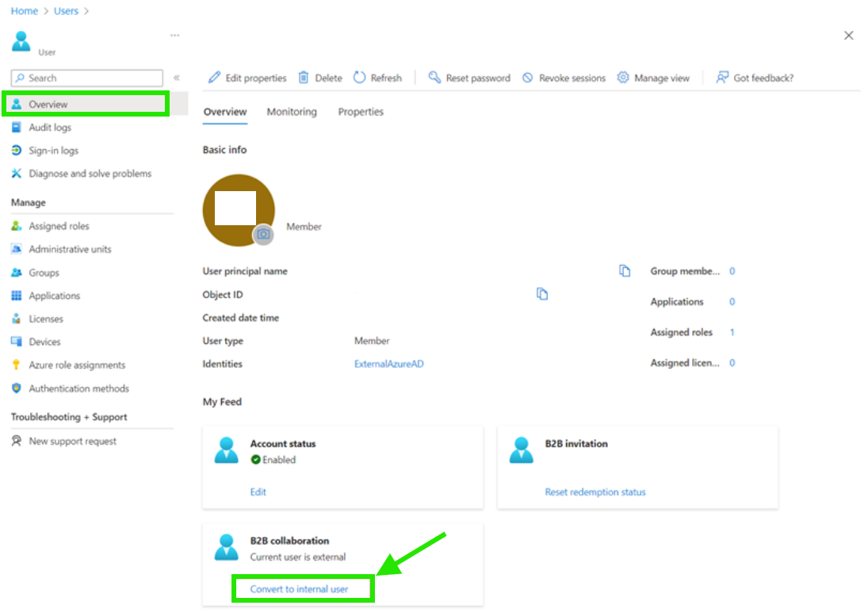Click the Got feedback person icon

tap(722, 78)
